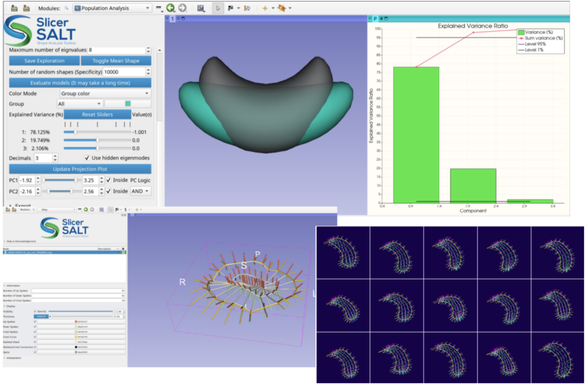588x387 pixels.
Task: Click the forward module arrow icon
Action: 182,7
